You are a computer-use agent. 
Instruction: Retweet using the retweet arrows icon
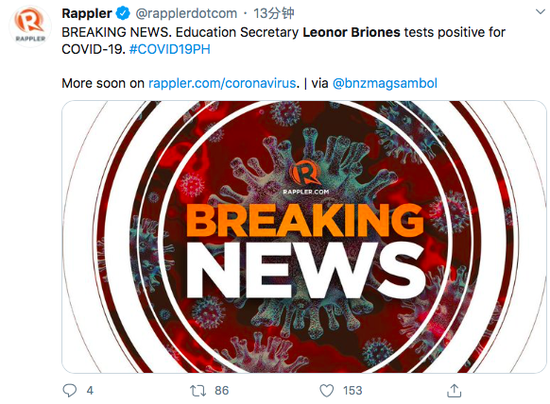198,391
